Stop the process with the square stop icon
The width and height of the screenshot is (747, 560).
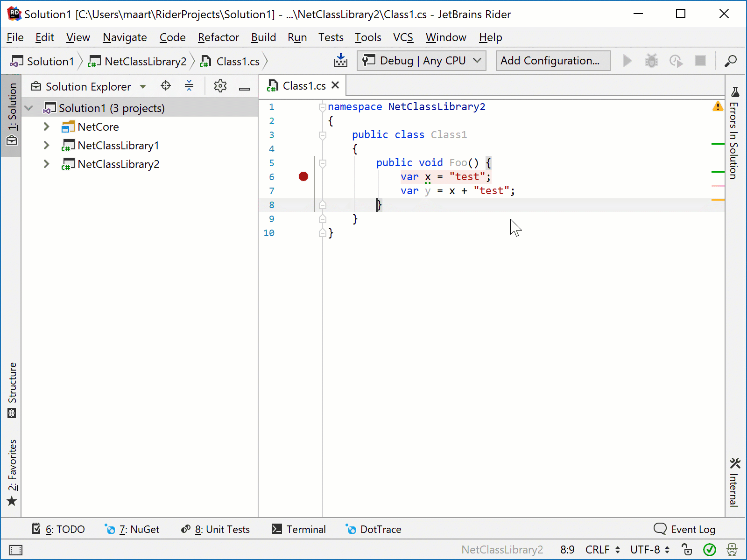click(x=700, y=61)
